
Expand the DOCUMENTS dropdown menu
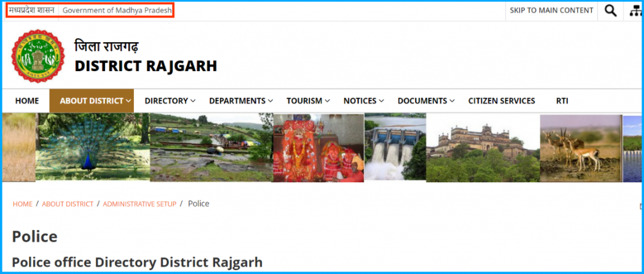426,101
